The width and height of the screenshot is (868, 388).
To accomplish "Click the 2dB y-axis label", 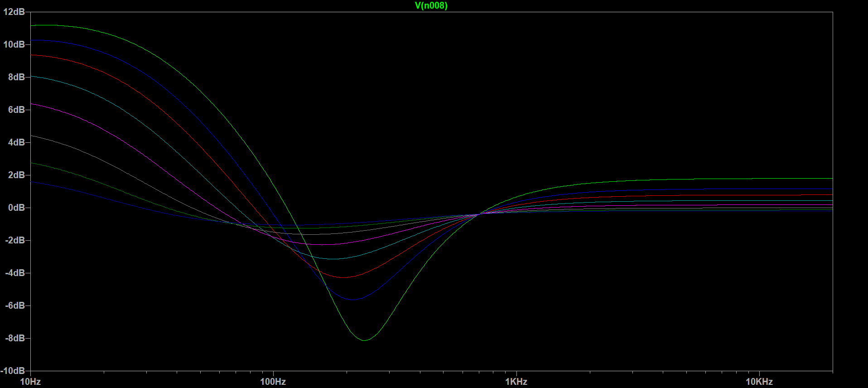I will 16,175.
